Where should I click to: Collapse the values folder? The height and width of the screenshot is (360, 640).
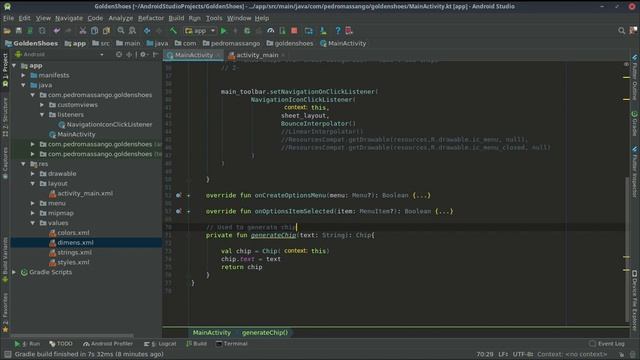pyautogui.click(x=33, y=223)
